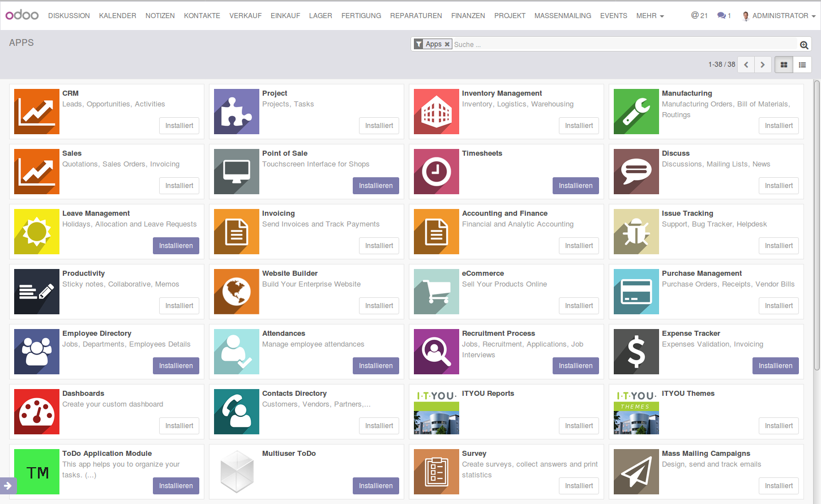The image size is (821, 504).
Task: Open the ITYOU Themes thumbnail
Action: pyautogui.click(x=636, y=412)
